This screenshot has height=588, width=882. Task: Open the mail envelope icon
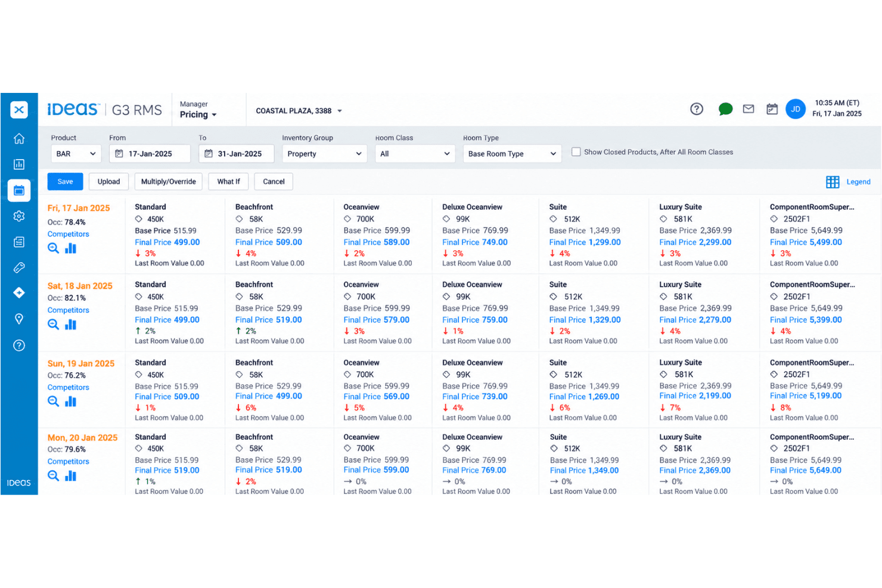coord(749,109)
